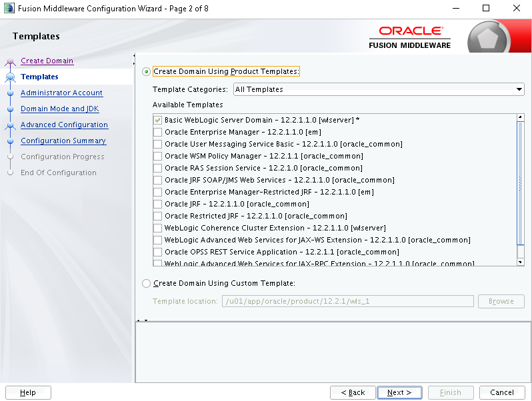The height and width of the screenshot is (401, 532).
Task: Click the Configuration Summary step bullet icon
Action: click(10, 141)
